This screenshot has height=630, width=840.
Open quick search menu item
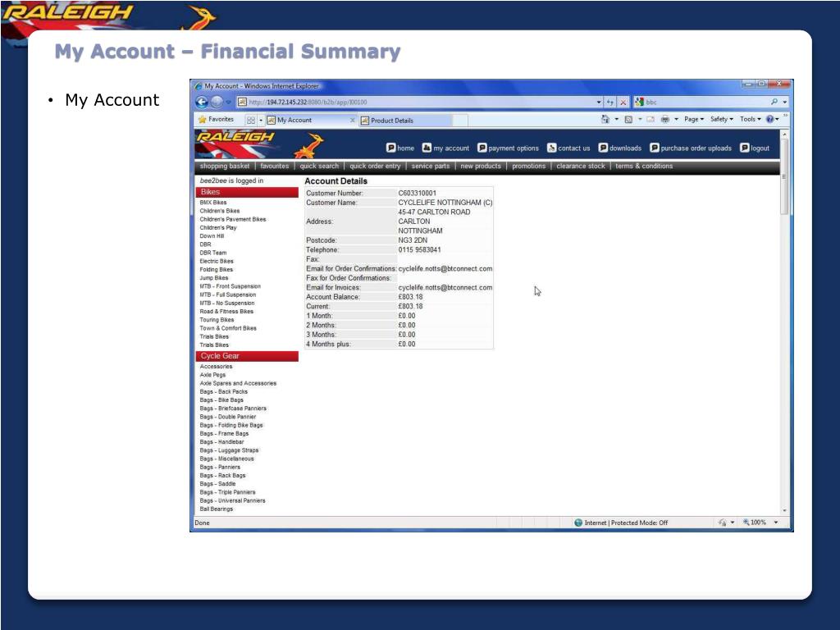point(319,166)
